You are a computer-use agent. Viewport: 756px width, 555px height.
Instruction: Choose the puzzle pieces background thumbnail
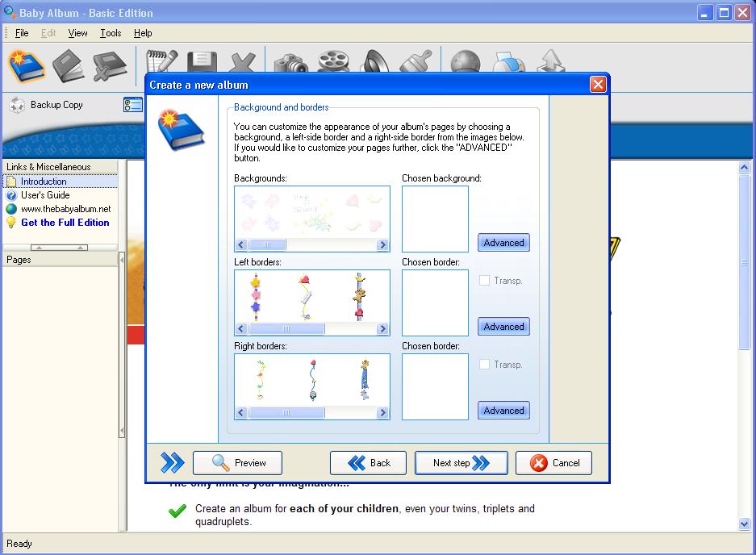261,211
